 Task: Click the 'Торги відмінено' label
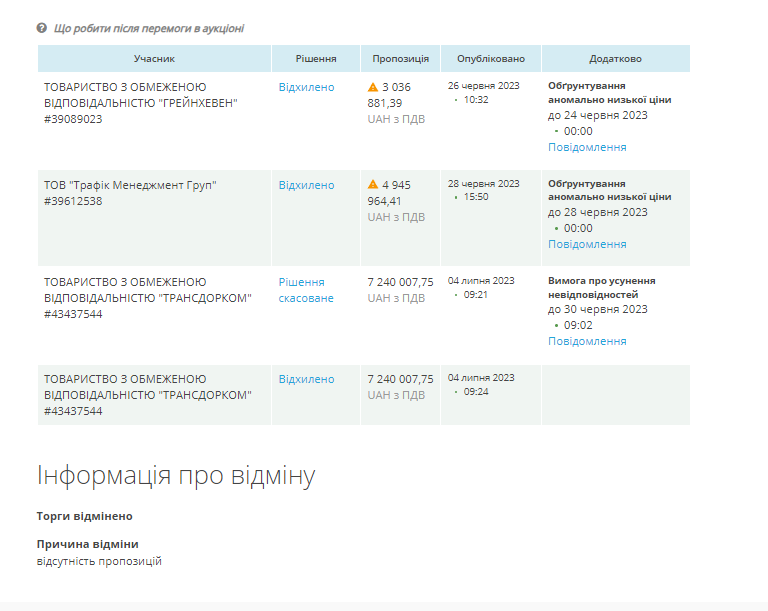pos(85,516)
